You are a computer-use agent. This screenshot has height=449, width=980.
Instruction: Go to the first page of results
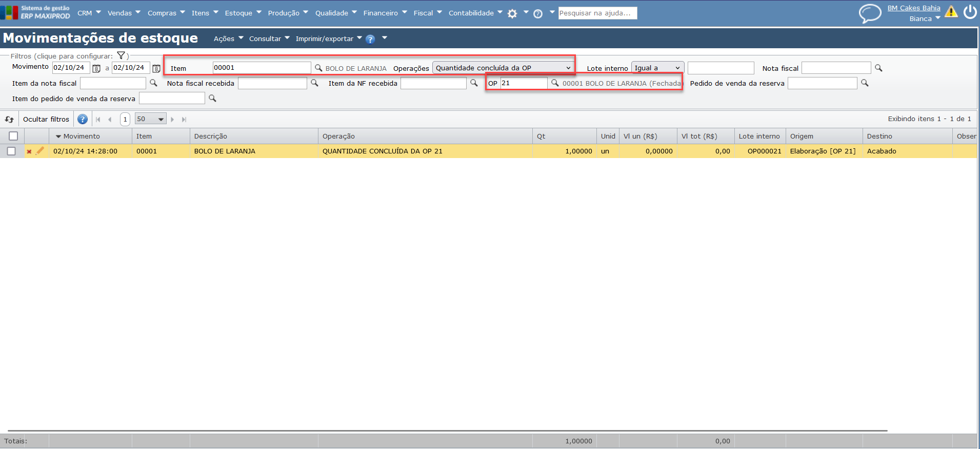[x=98, y=120]
